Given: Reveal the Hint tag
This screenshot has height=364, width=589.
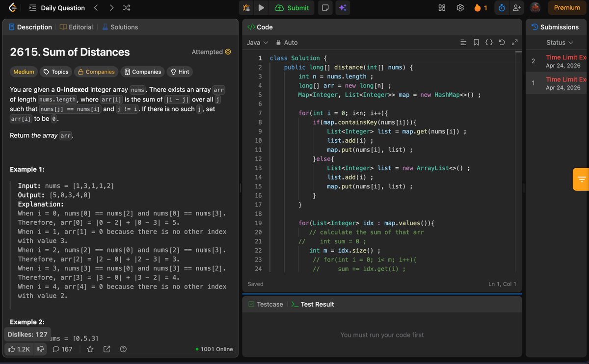Looking at the screenshot, I should tap(180, 72).
